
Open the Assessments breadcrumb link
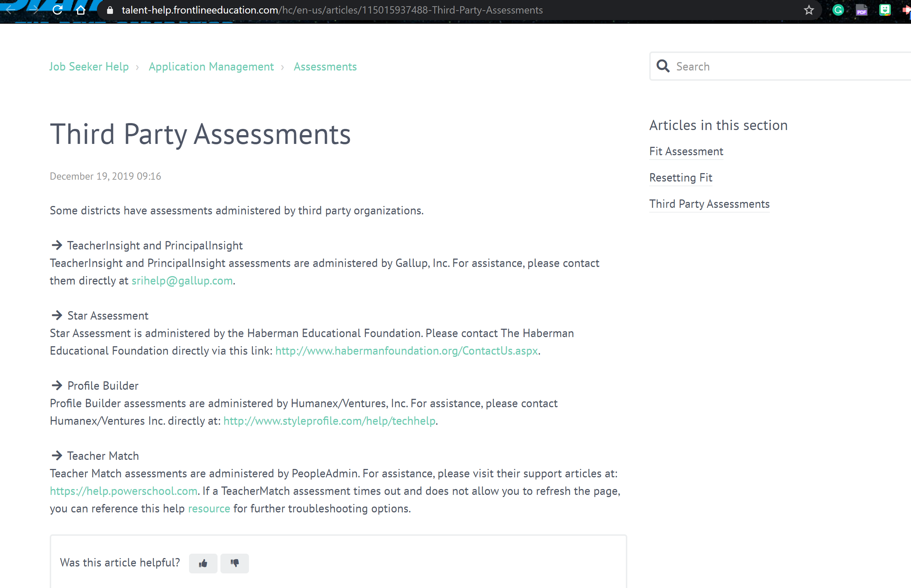click(x=325, y=66)
